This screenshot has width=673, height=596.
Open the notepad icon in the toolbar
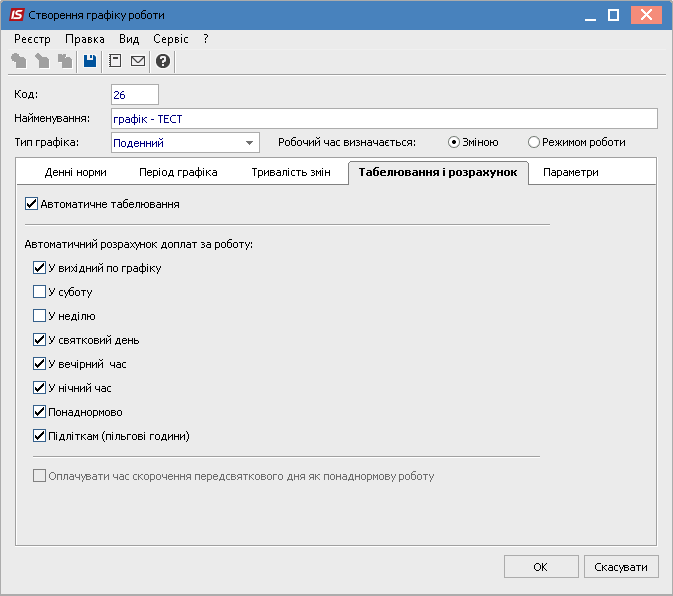pos(115,61)
